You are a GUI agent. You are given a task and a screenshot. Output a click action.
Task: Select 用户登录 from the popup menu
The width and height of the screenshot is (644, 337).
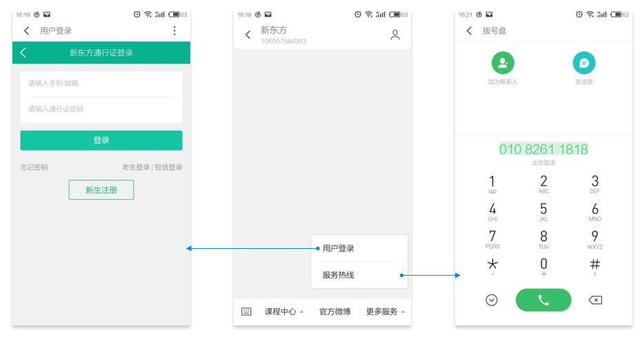coord(339,248)
